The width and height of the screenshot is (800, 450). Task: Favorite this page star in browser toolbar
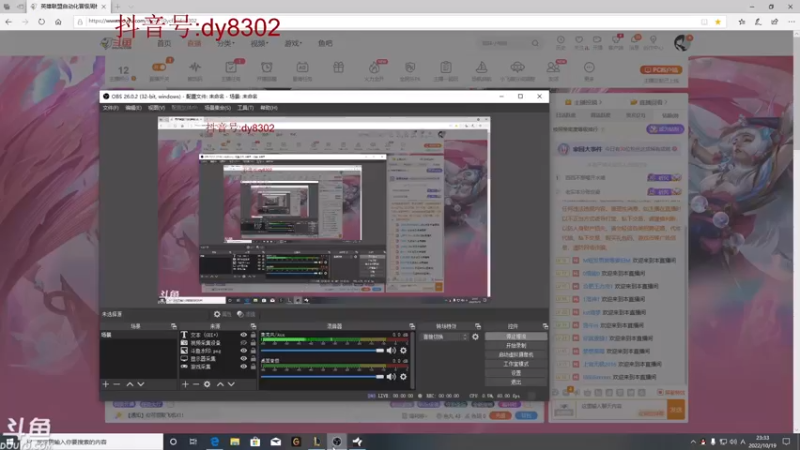click(x=718, y=22)
